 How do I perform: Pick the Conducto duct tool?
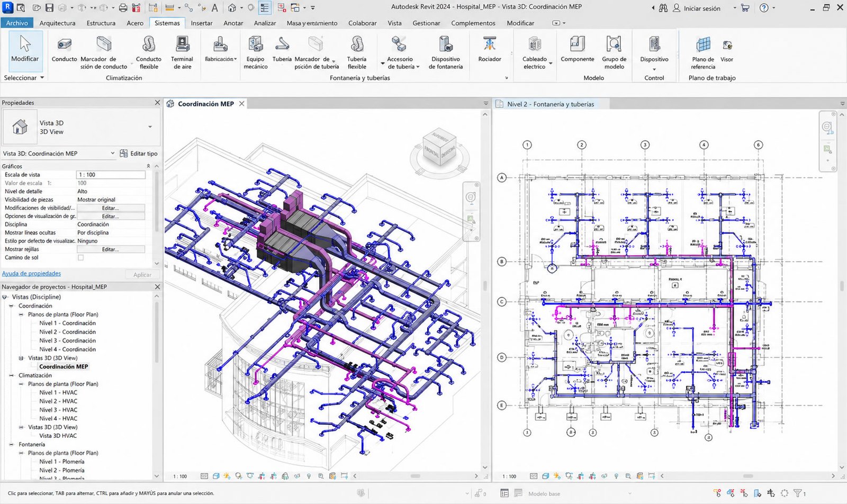pyautogui.click(x=64, y=50)
